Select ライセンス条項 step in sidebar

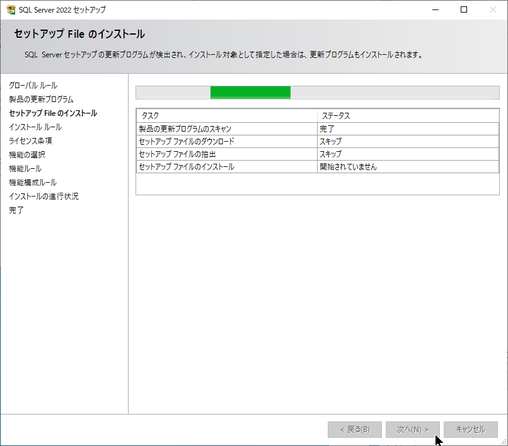pos(30,141)
